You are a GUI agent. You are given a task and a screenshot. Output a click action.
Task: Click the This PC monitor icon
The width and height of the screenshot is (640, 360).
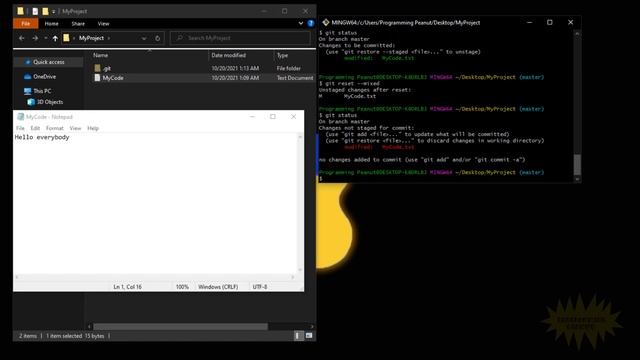point(27,91)
